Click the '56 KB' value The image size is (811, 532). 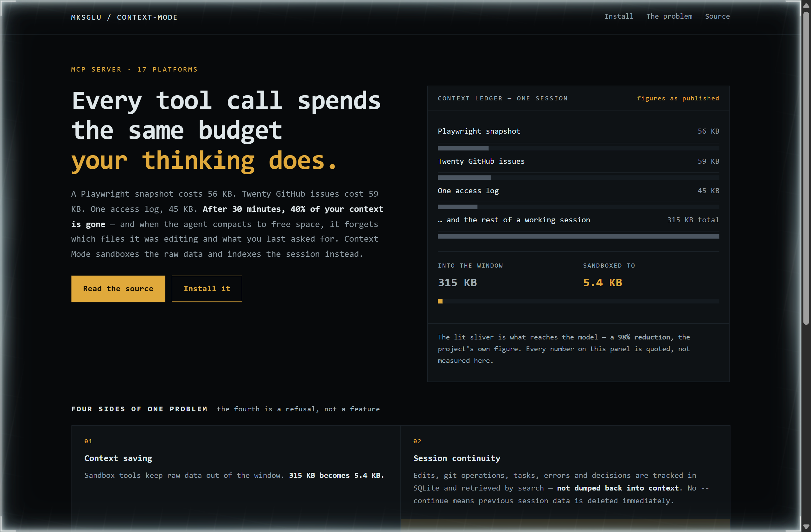708,131
